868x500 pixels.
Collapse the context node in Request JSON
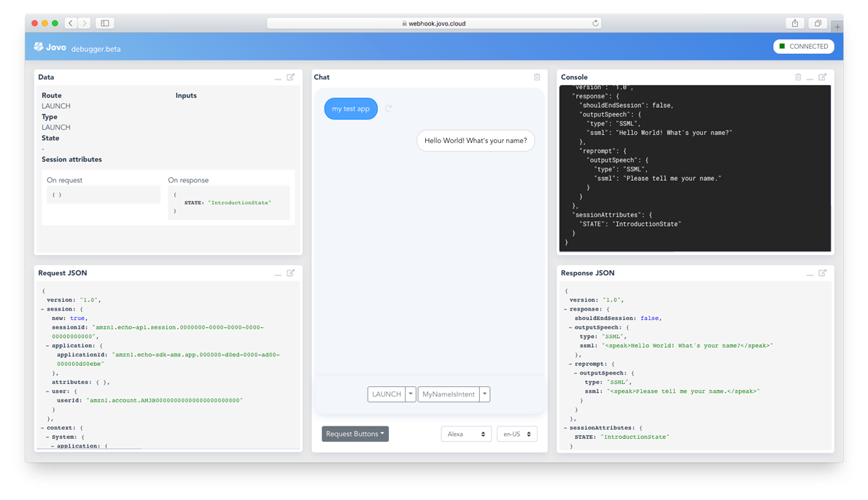click(42, 428)
